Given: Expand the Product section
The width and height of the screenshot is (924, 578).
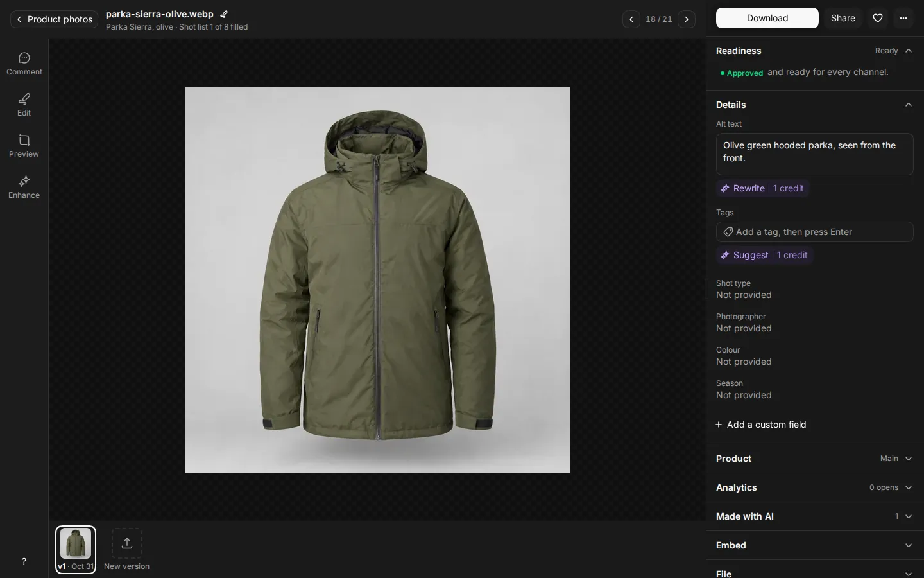Looking at the screenshot, I should point(815,459).
